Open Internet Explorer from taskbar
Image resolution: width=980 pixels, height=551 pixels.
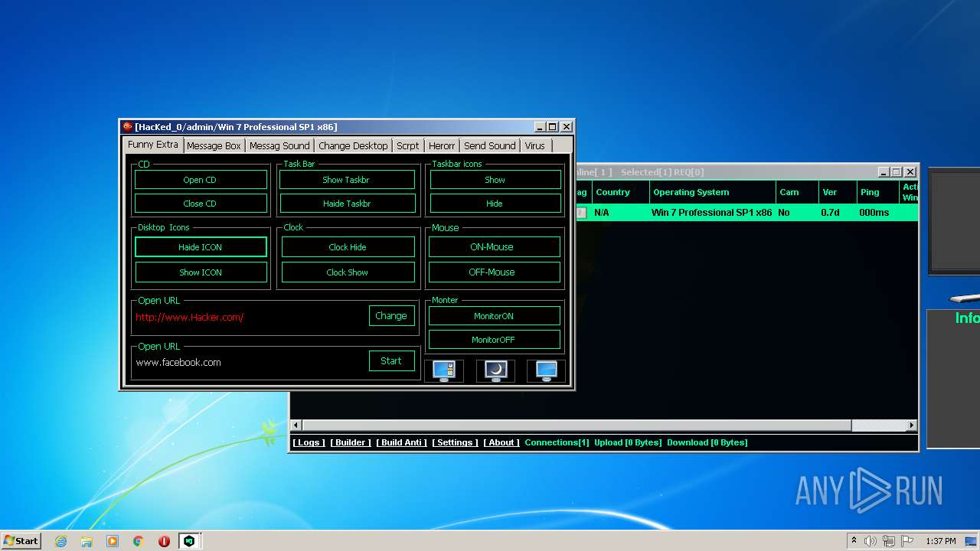pos(60,541)
